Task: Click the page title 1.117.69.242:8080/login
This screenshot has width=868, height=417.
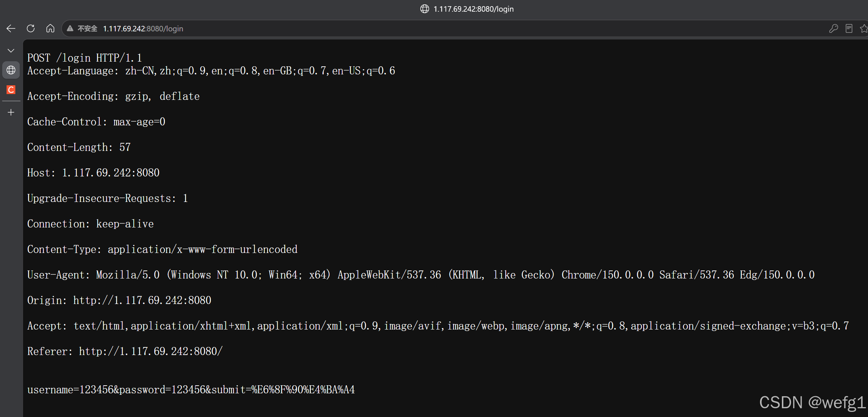Action: (x=473, y=9)
